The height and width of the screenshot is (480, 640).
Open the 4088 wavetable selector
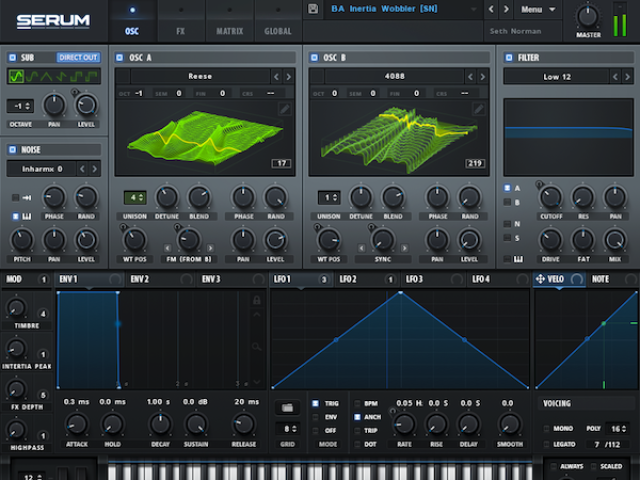[x=394, y=76]
